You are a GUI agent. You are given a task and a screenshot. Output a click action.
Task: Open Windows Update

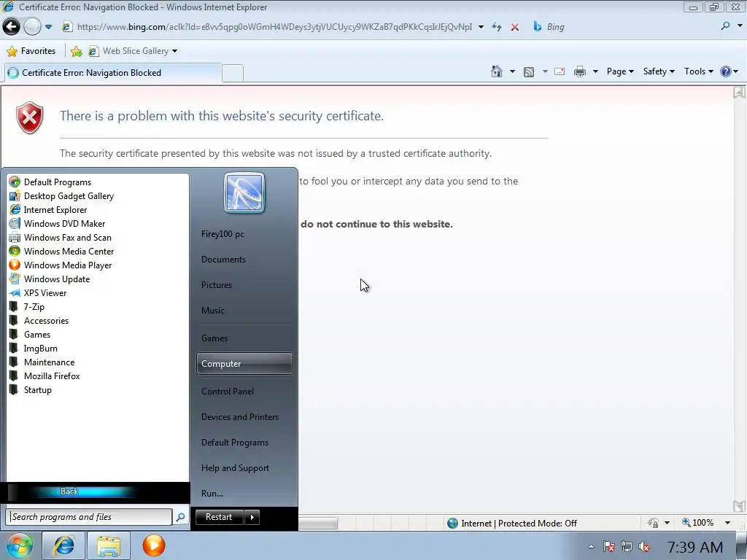tap(98, 279)
